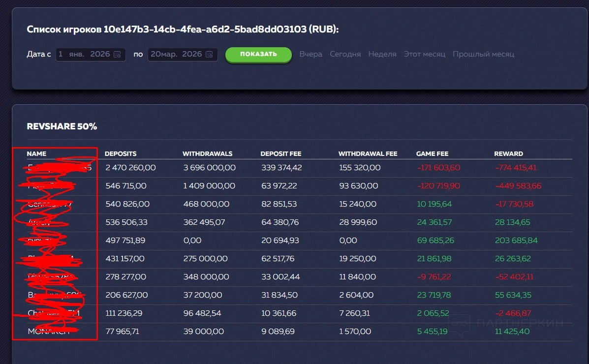This screenshot has width=589, height=364.
Task: Select the row with deposits 2 470 260,00
Action: pyautogui.click(x=299, y=168)
